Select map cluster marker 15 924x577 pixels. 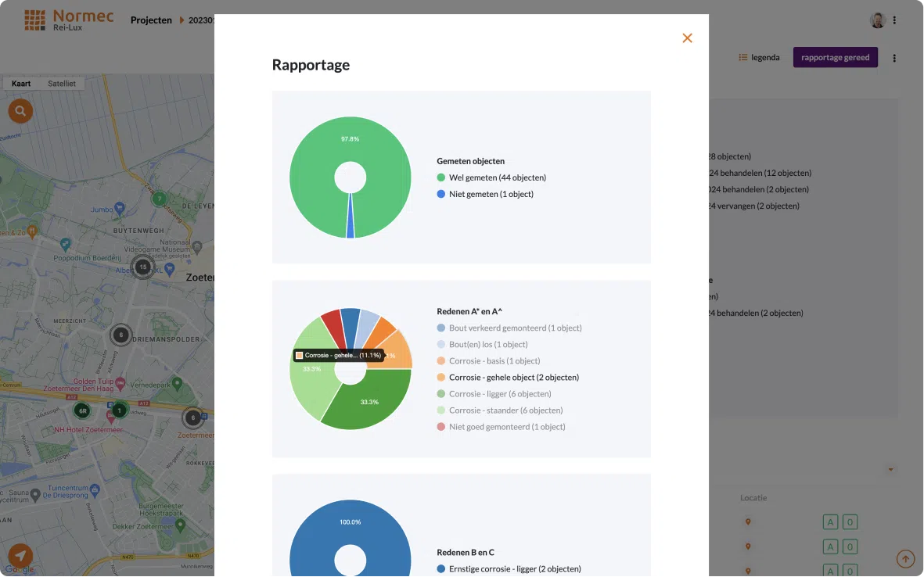coord(142,267)
